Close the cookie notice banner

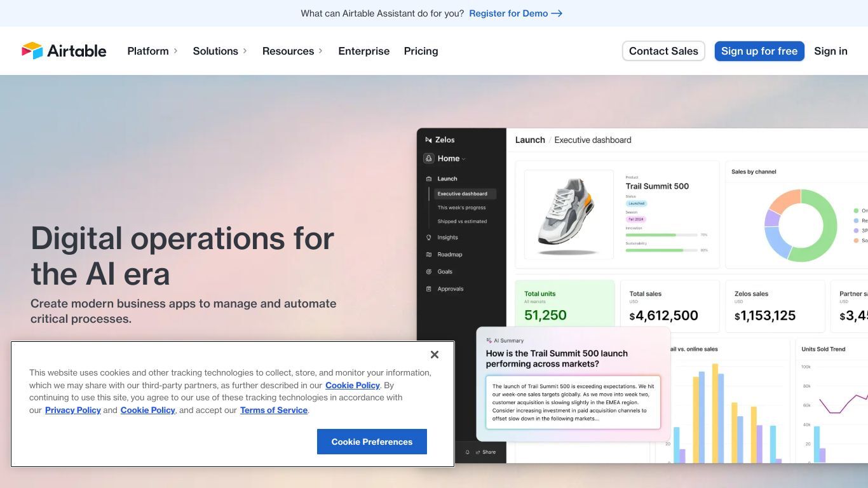pos(435,355)
